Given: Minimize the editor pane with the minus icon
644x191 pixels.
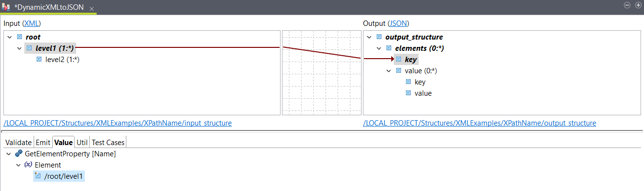Looking at the screenshot, I should coord(627,5).
